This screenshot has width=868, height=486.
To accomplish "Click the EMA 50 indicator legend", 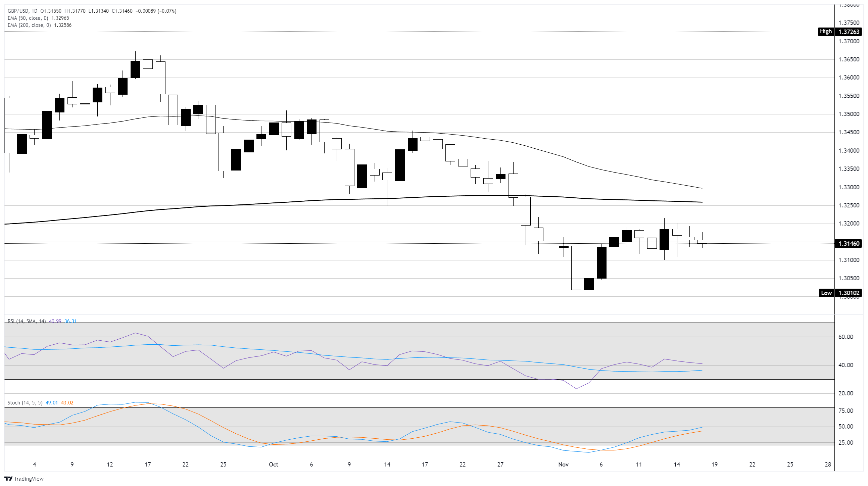I will pos(28,18).
